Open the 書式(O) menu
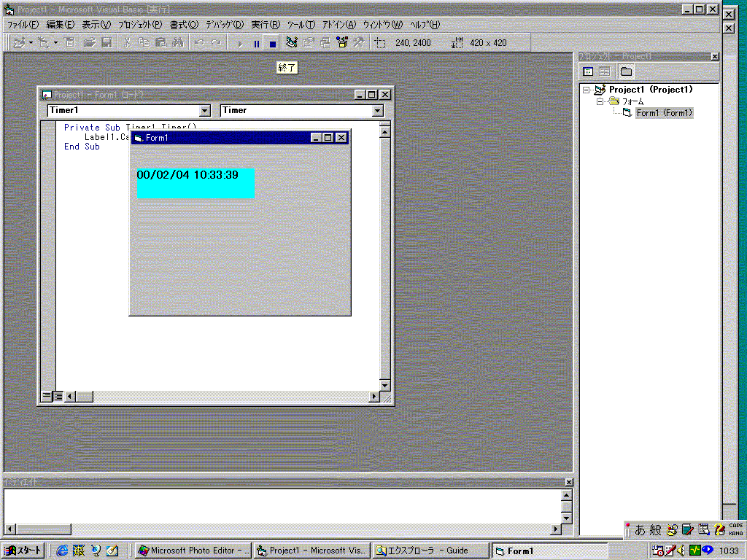The height and width of the screenshot is (560, 747). tap(184, 25)
